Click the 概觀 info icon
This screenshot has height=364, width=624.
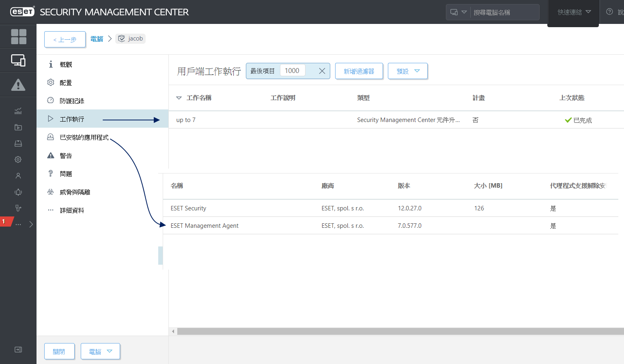(51, 64)
